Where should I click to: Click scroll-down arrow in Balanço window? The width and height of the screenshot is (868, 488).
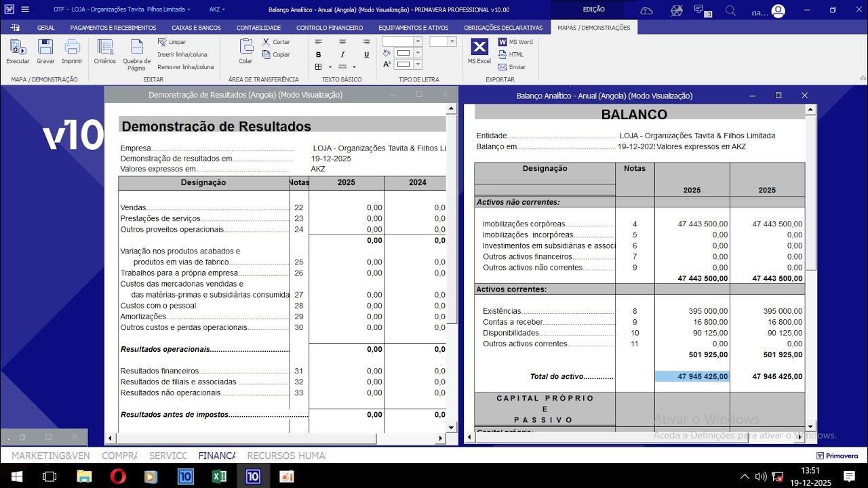tap(810, 426)
